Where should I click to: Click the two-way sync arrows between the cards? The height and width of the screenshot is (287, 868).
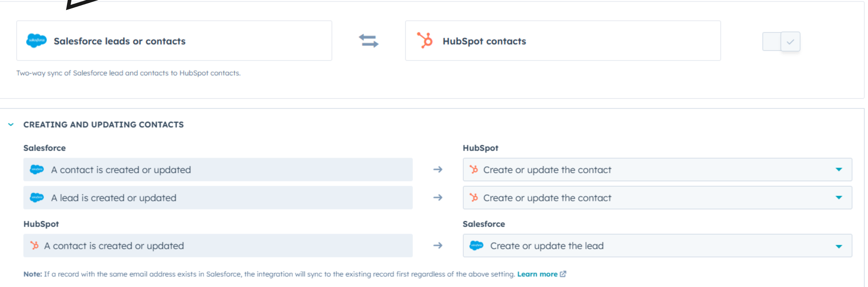tap(368, 41)
